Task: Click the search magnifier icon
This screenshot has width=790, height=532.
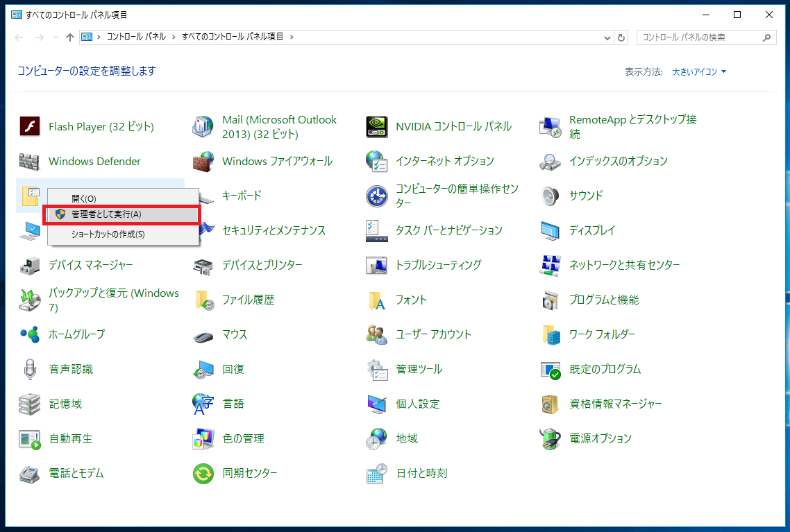Action: 766,37
